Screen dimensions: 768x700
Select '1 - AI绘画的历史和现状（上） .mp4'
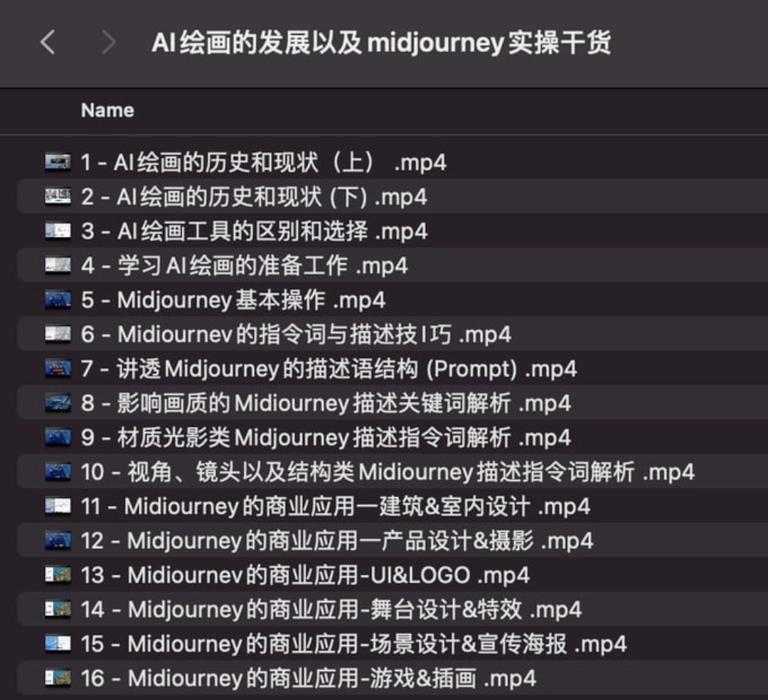[x=263, y=162]
